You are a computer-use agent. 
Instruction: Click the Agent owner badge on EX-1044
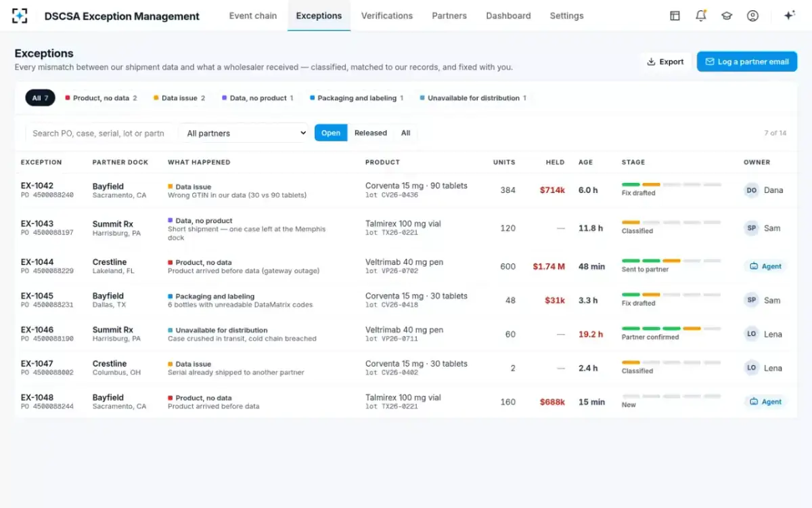coord(765,266)
